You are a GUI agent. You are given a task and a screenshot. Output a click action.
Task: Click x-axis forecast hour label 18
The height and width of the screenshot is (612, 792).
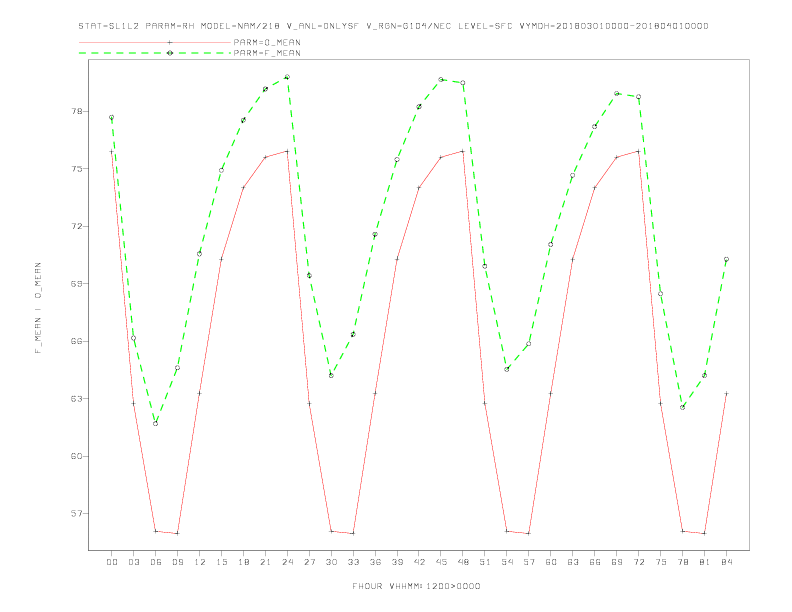pos(243,562)
